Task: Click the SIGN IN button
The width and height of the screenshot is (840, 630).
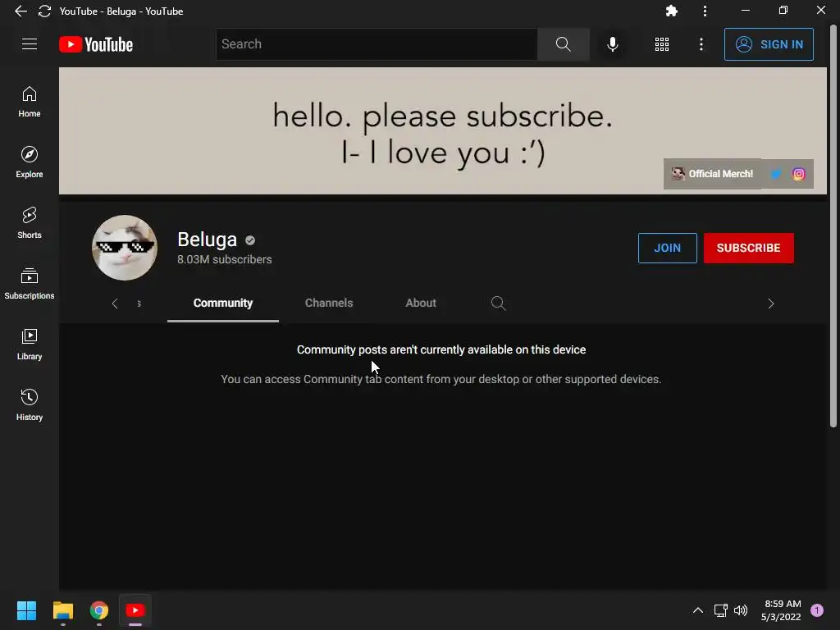Action: click(x=768, y=44)
